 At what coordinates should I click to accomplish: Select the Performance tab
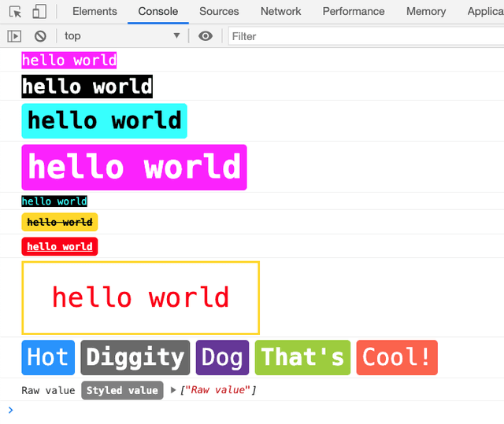coord(354,12)
